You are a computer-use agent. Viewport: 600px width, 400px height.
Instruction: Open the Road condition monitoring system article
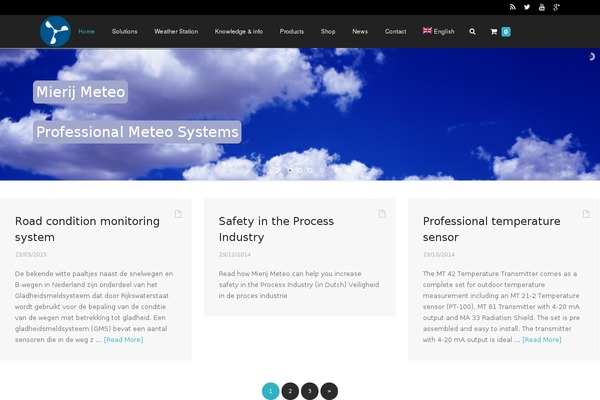tap(87, 229)
